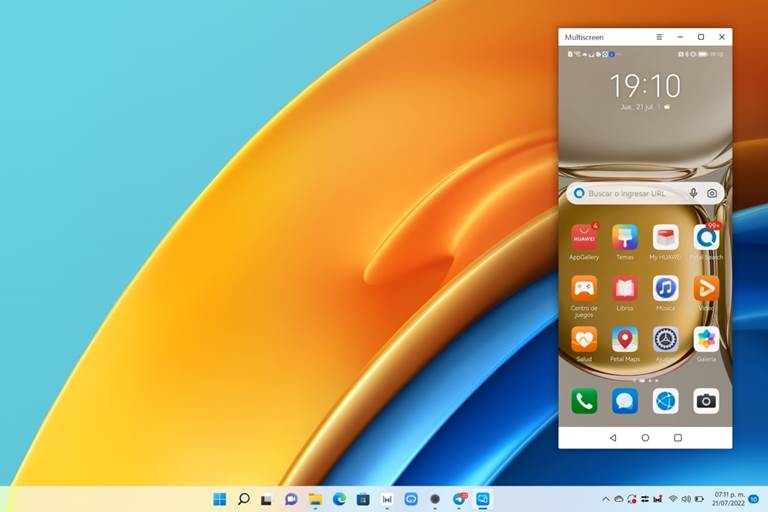Open the phone Ajustes settings app

coord(665,340)
